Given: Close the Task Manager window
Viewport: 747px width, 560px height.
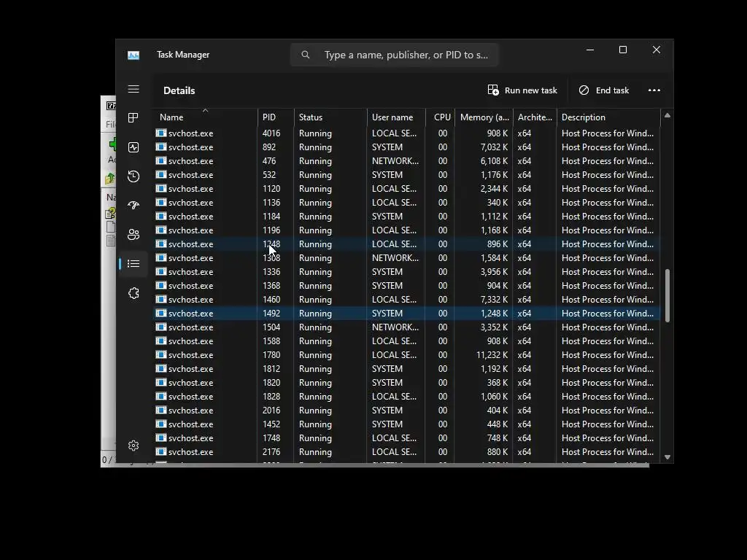Looking at the screenshot, I should tap(657, 50).
